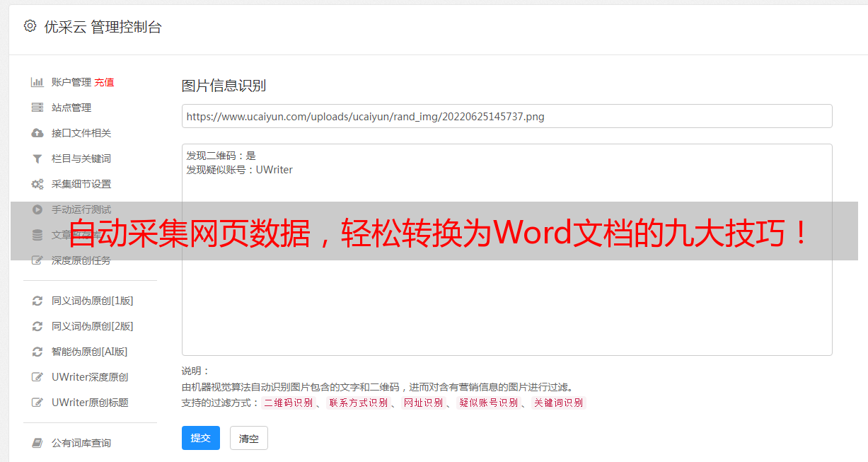Click the 发现疑似账号：UWriter result line

(240, 170)
